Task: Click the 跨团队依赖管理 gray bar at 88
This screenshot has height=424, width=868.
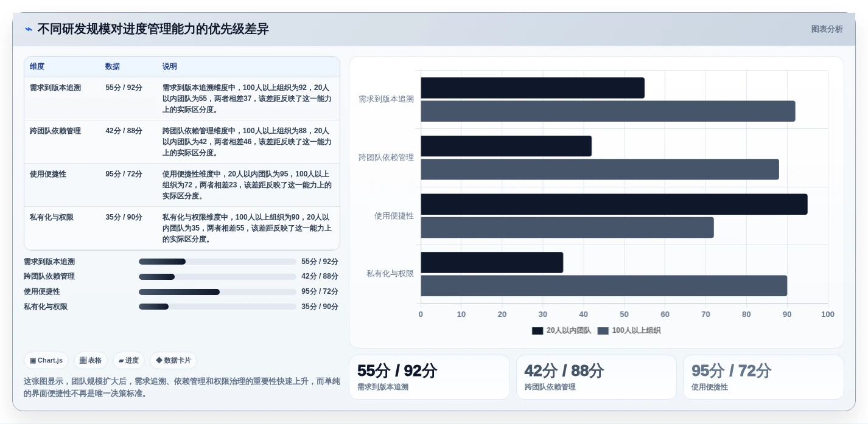Action: coord(600,169)
